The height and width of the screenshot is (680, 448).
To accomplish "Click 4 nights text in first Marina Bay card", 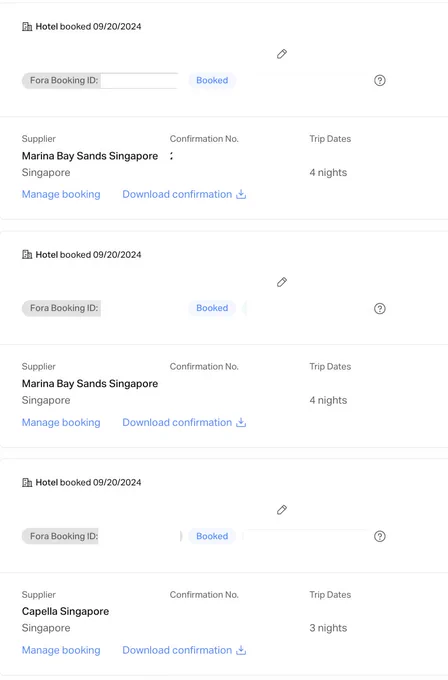I will pos(328,173).
